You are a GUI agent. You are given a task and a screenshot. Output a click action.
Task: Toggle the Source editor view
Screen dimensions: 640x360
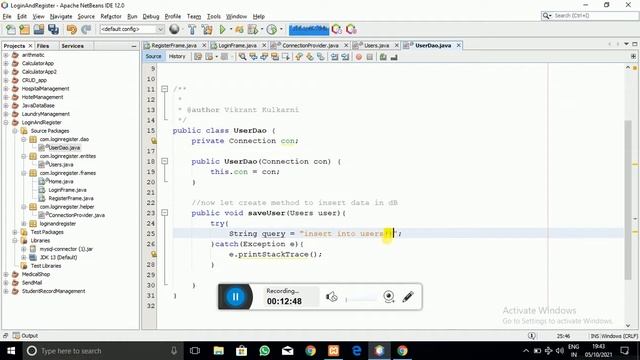[153, 57]
